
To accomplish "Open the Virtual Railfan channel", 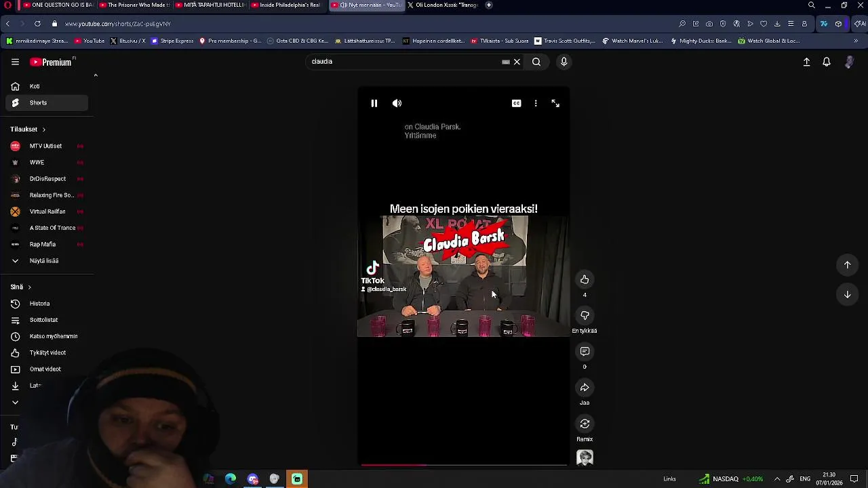I will (47, 211).
